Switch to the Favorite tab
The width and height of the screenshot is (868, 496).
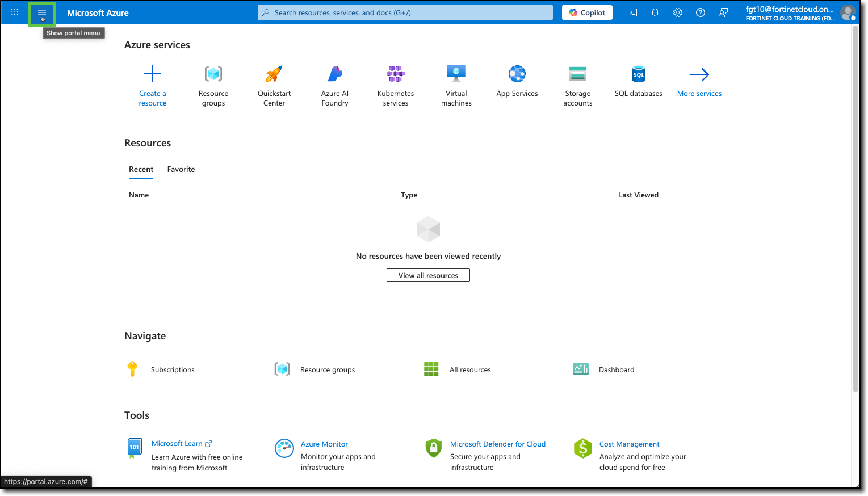181,169
